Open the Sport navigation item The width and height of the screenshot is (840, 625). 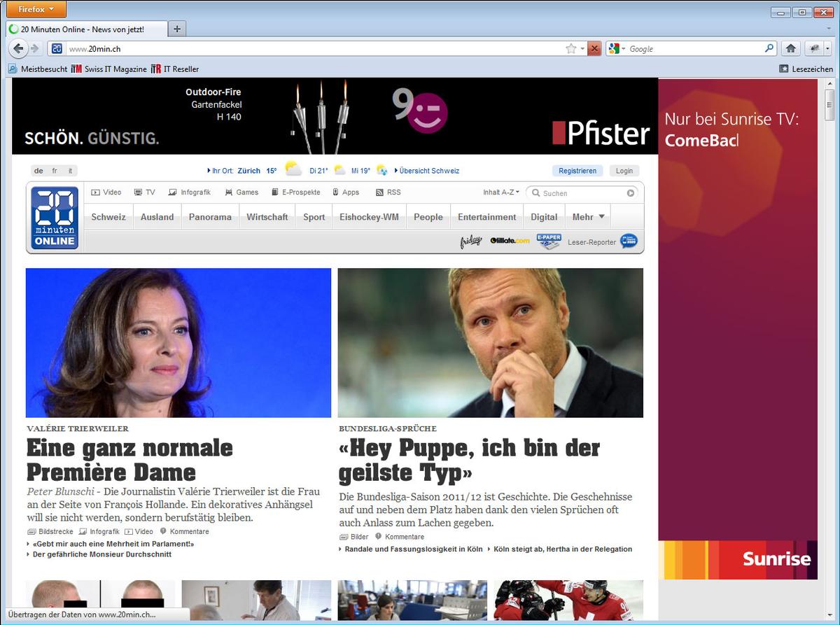pos(314,217)
